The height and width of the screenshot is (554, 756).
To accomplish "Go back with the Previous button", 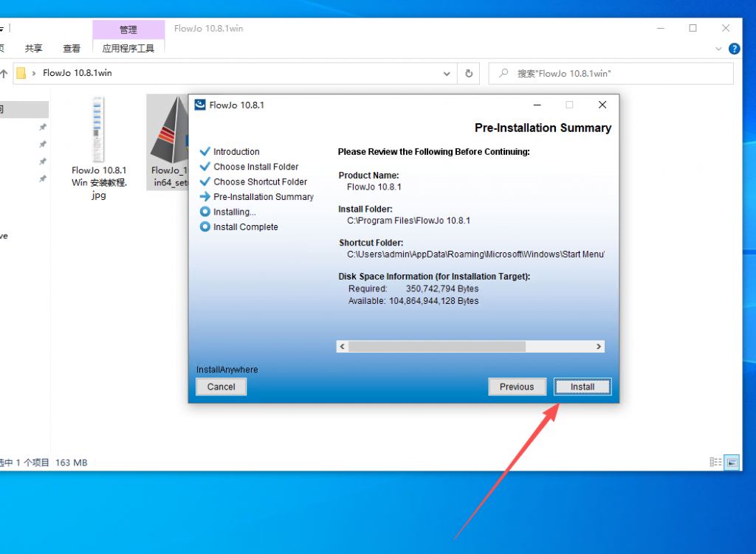I will [x=517, y=387].
